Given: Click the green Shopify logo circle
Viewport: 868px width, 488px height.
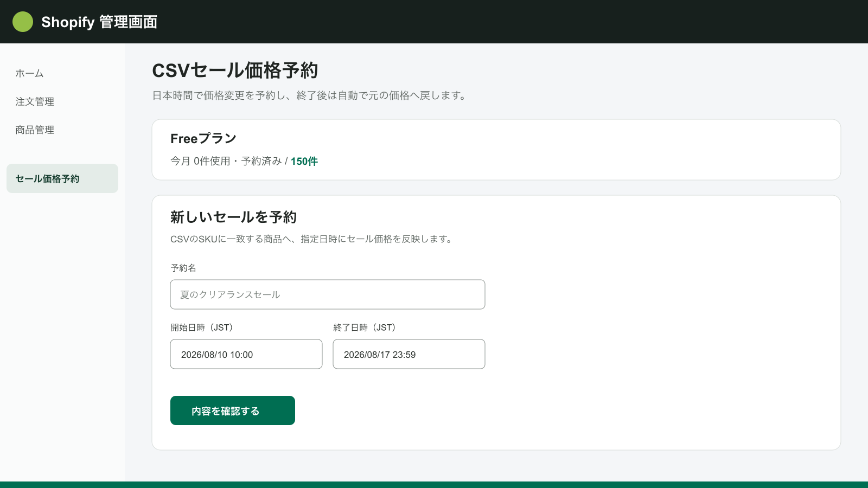Looking at the screenshot, I should [23, 22].
